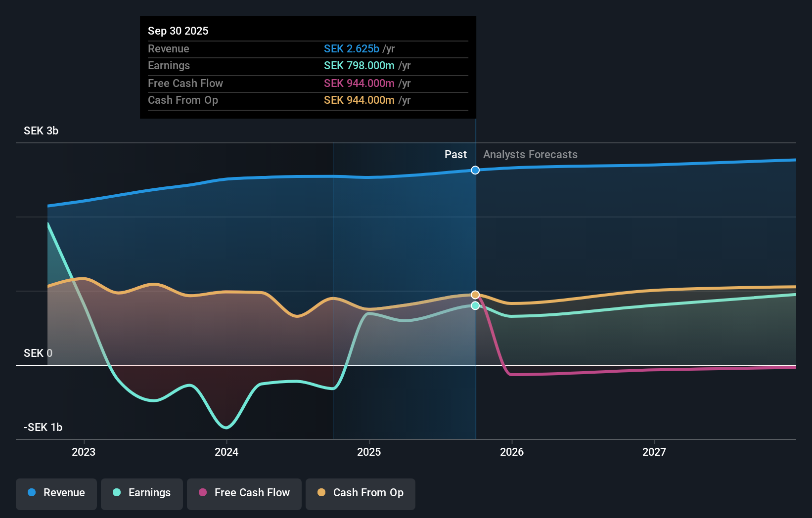Click the teal Earnings legend dot
This screenshot has height=518, width=812.
[x=116, y=493]
